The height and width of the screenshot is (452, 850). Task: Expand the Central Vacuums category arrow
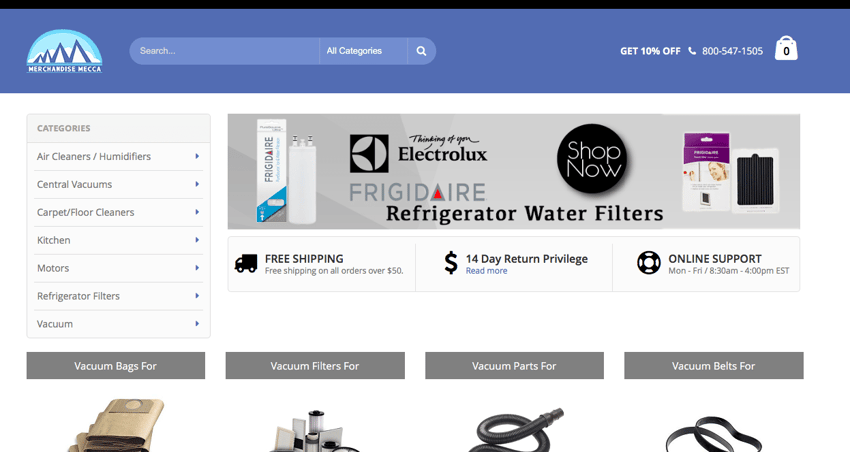coord(197,184)
